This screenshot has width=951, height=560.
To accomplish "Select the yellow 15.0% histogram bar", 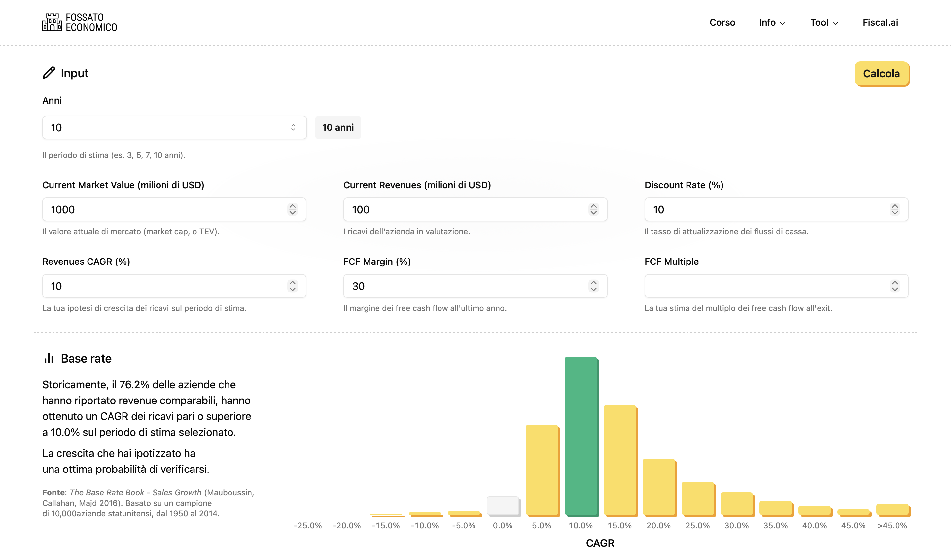I will (620, 460).
